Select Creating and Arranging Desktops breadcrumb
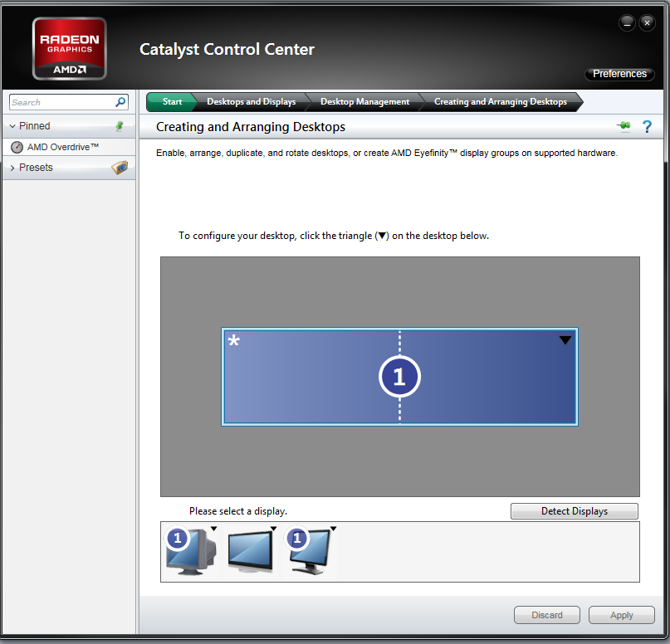Image resolution: width=670 pixels, height=644 pixels. point(501,102)
